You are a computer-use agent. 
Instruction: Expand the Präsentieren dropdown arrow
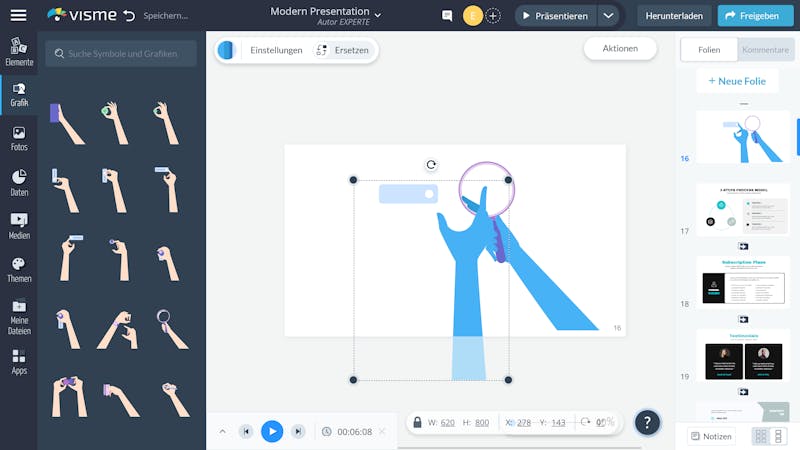(x=608, y=16)
